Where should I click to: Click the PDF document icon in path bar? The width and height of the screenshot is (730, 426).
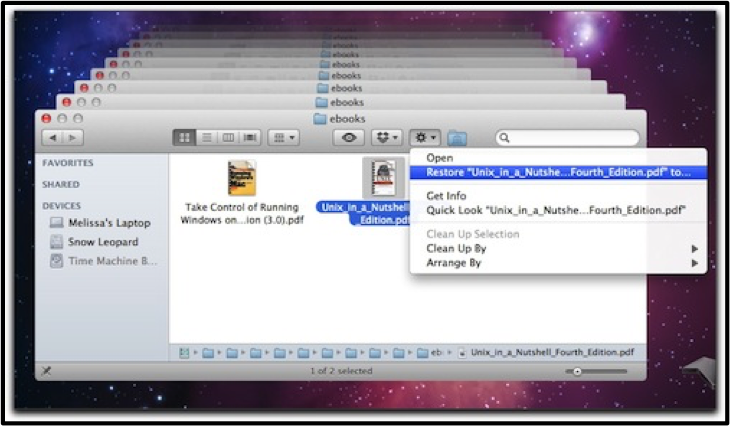pos(462,353)
